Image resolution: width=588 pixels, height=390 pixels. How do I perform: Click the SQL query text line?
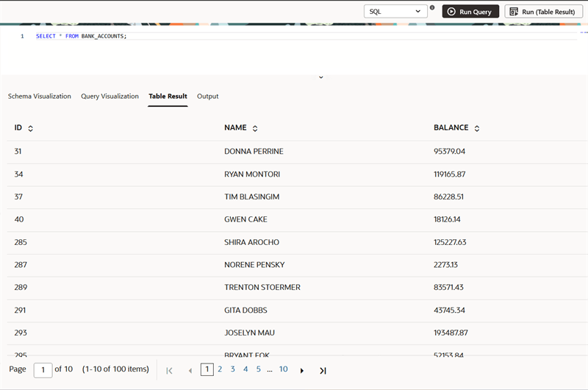[x=82, y=36]
